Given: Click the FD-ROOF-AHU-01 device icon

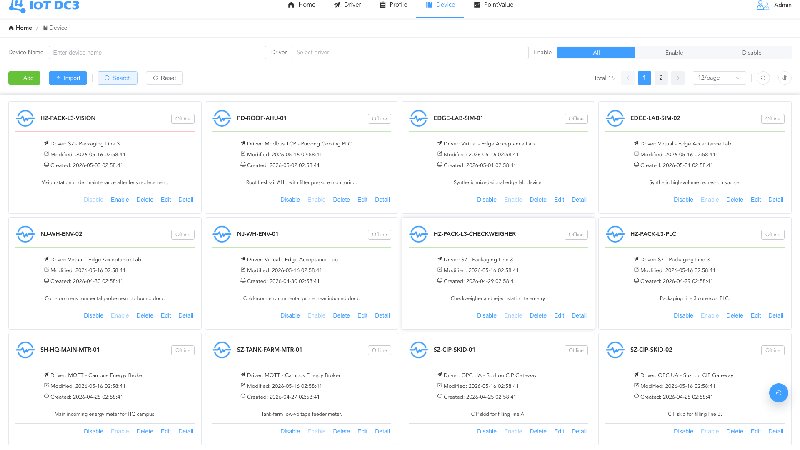Looking at the screenshot, I should (221, 118).
